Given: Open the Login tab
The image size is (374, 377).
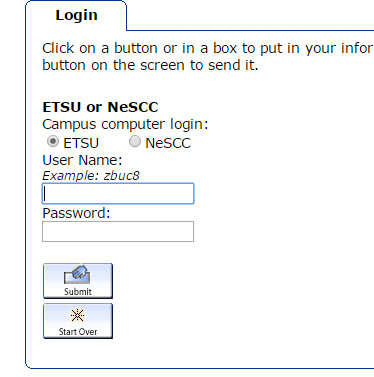Looking at the screenshot, I should [76, 15].
